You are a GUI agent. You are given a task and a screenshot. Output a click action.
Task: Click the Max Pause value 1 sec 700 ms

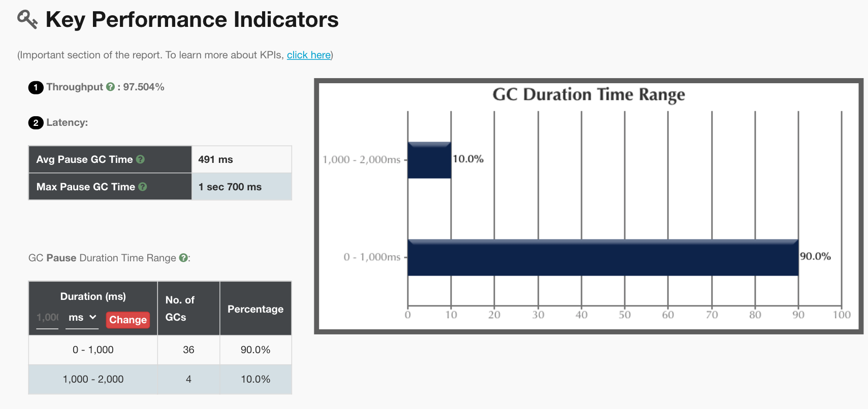pos(230,187)
